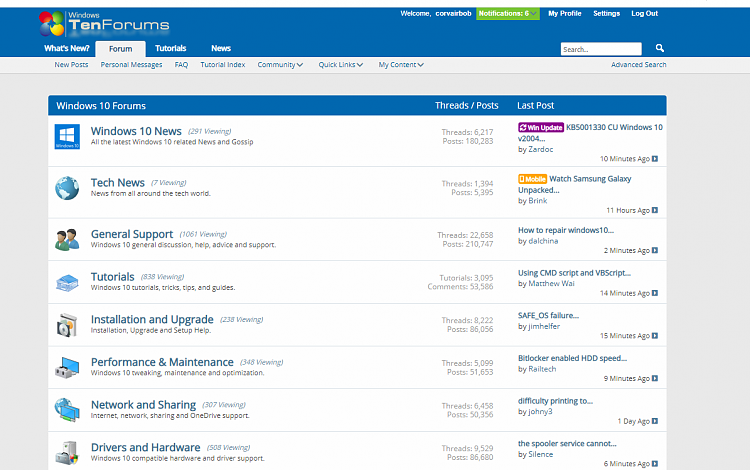This screenshot has width=750, height=470.
Task: Click the Tutorials forum icon
Action: [x=67, y=283]
